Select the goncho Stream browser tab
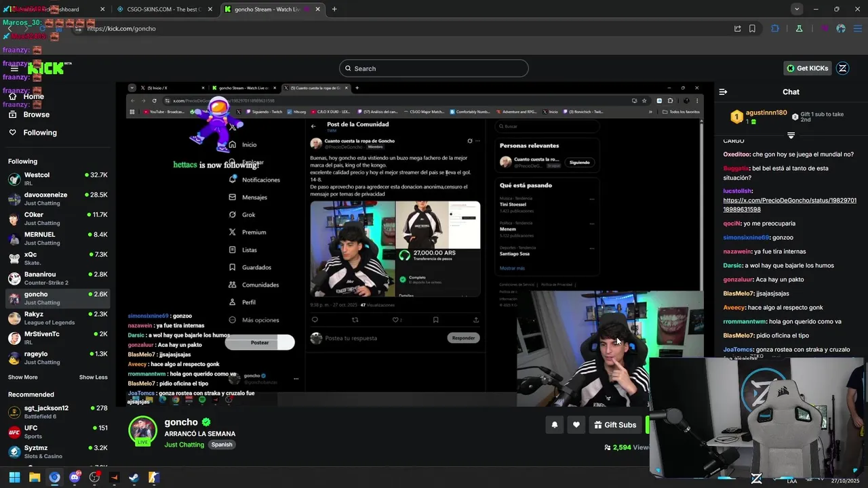The image size is (868, 488). point(271,9)
